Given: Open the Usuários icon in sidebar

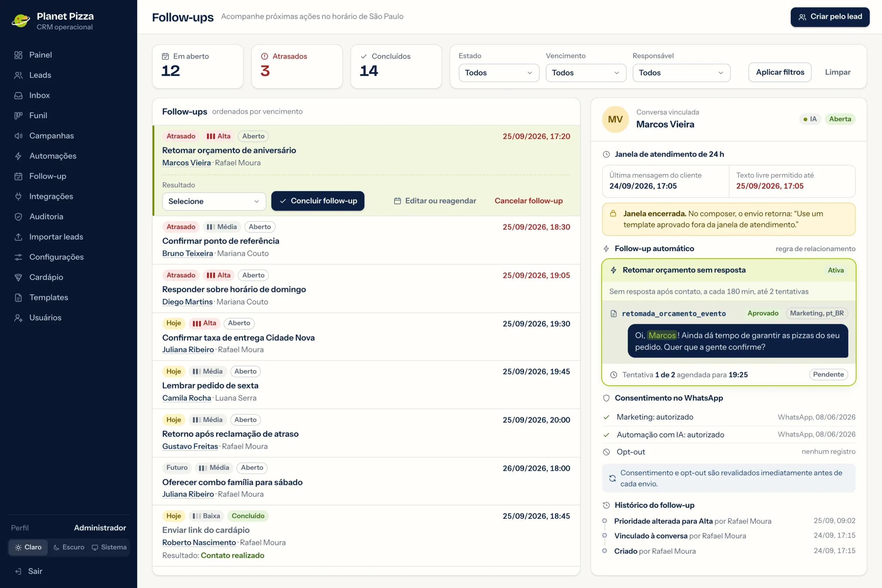Looking at the screenshot, I should [18, 318].
